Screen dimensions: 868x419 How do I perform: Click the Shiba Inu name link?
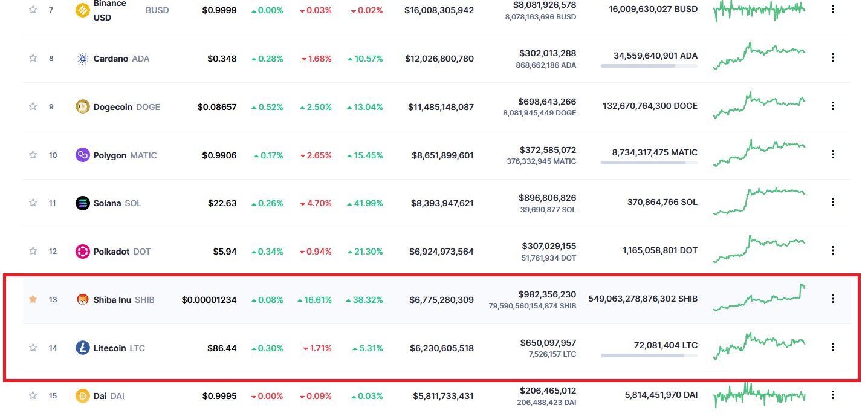(x=112, y=300)
